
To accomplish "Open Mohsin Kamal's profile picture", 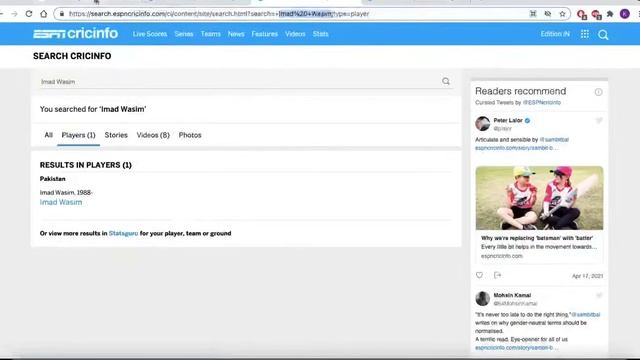I will (x=482, y=298).
